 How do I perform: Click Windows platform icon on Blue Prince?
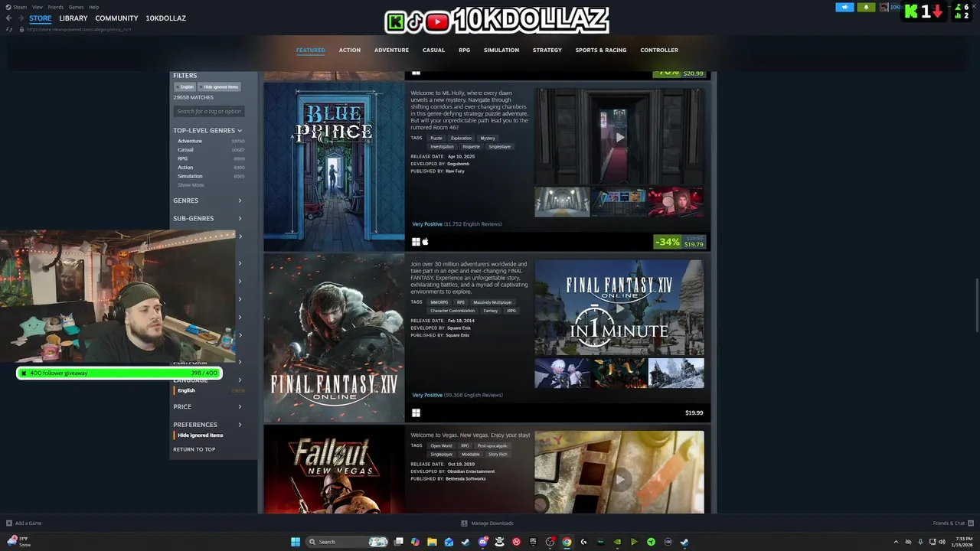(416, 242)
